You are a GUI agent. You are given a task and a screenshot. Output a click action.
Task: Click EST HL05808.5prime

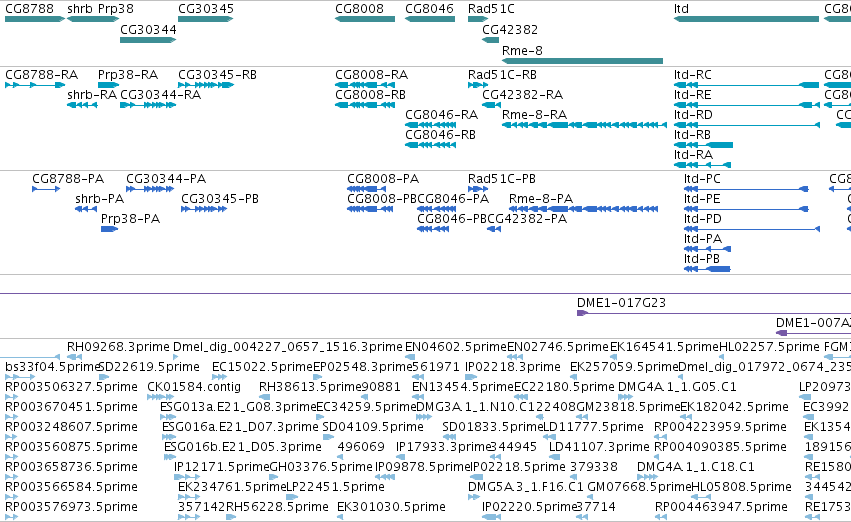(701, 497)
